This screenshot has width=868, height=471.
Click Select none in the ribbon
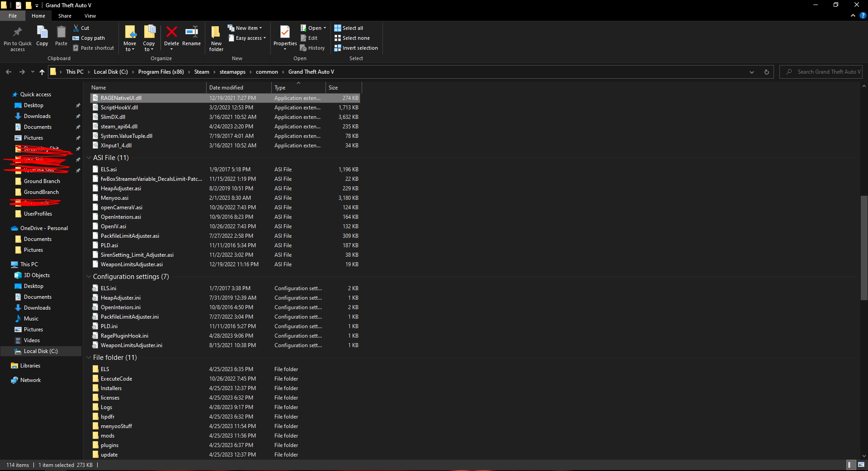[x=352, y=38]
